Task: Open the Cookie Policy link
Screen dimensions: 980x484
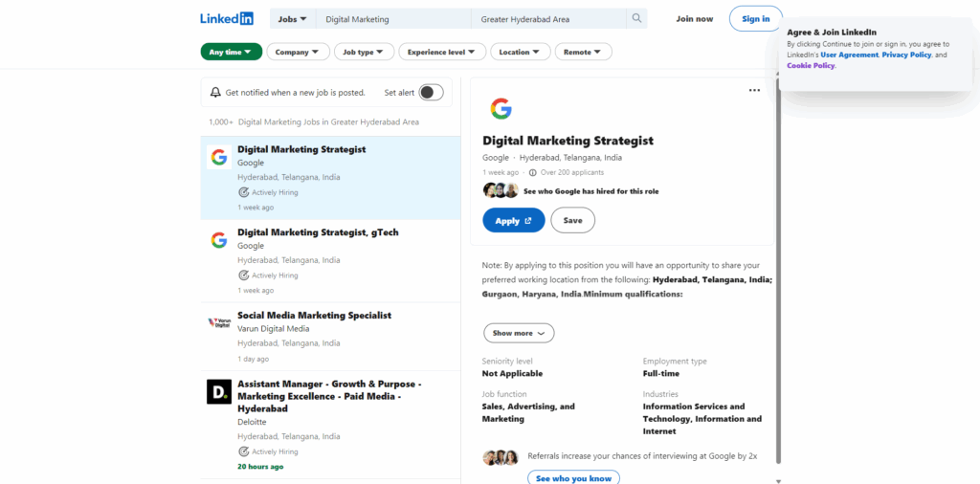Action: point(811,66)
